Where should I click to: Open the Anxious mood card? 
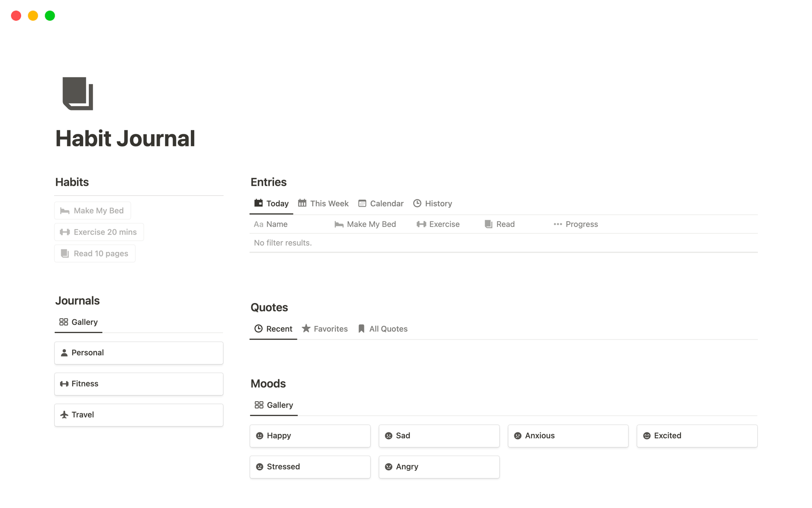(568, 436)
